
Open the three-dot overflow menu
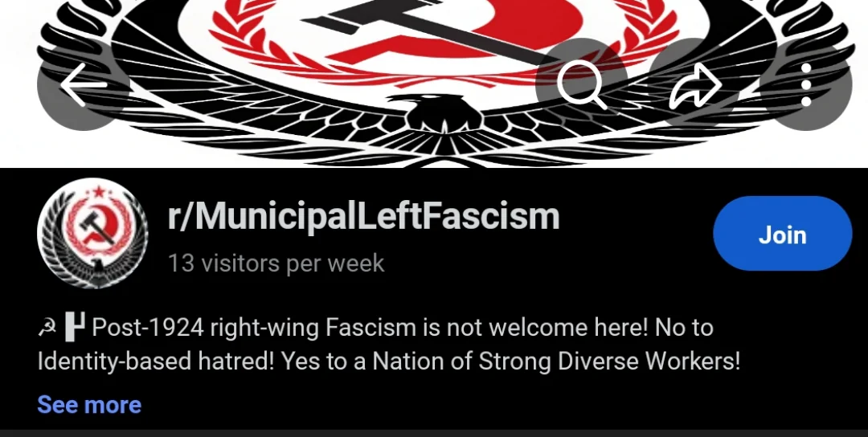(806, 84)
